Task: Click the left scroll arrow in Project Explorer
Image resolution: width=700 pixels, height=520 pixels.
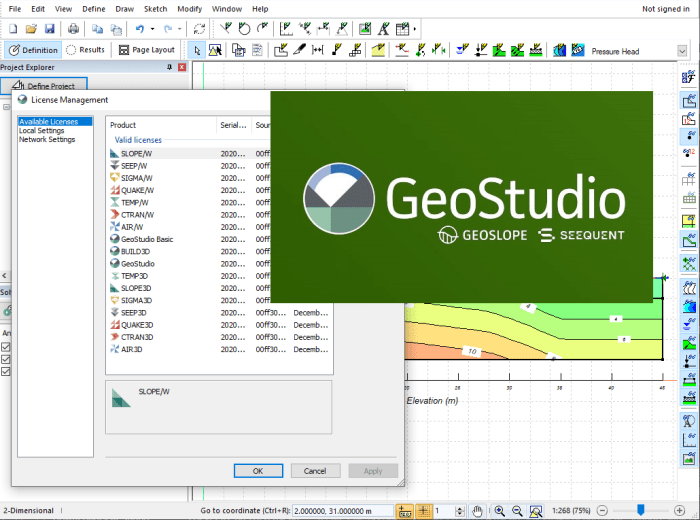Action: tap(4, 276)
